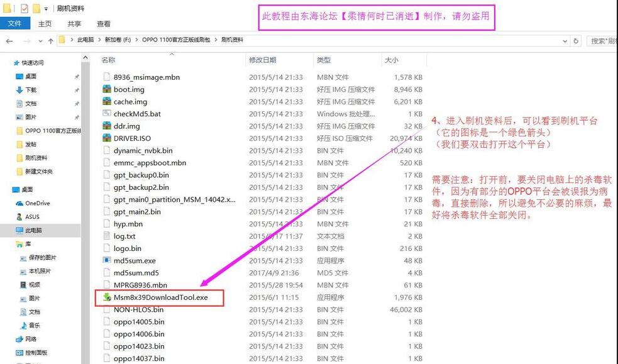Select the file oppo14023.bin
The image size is (618, 364).
pyautogui.click(x=139, y=346)
